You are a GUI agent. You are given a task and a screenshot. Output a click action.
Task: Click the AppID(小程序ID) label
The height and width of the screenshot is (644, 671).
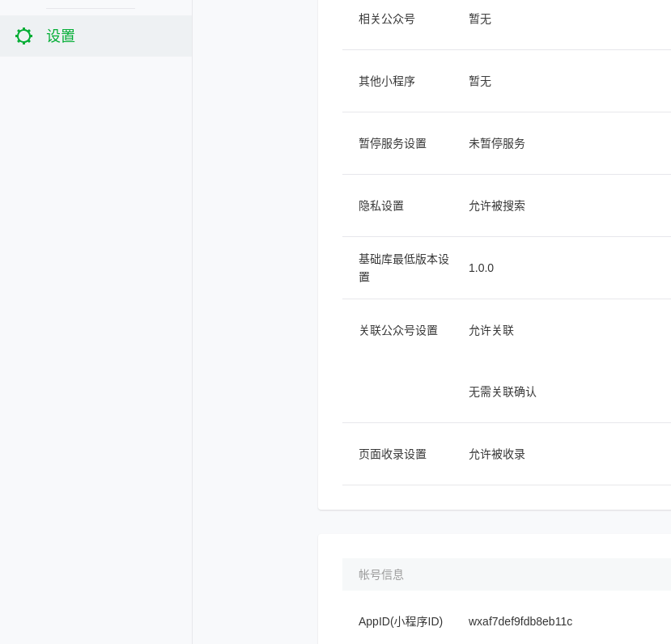tap(401, 621)
